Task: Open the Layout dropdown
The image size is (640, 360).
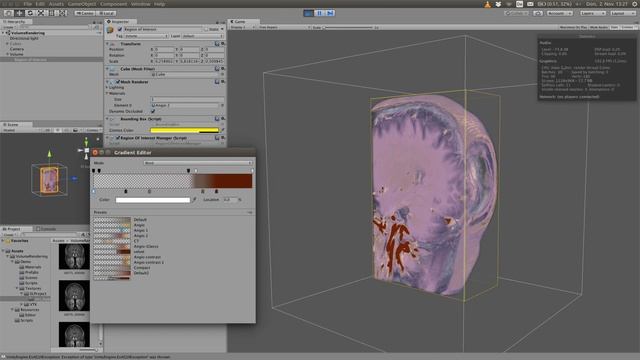Action: point(623,13)
